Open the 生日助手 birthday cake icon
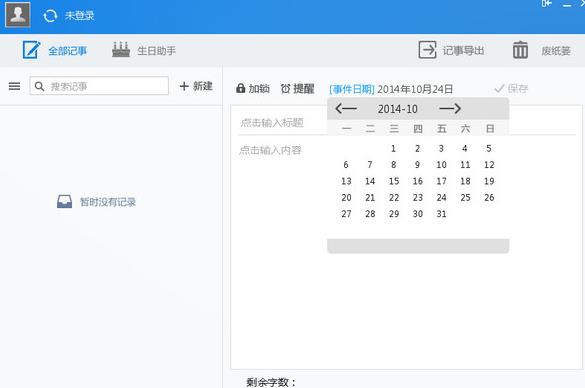The width and height of the screenshot is (585, 388). coord(121,50)
